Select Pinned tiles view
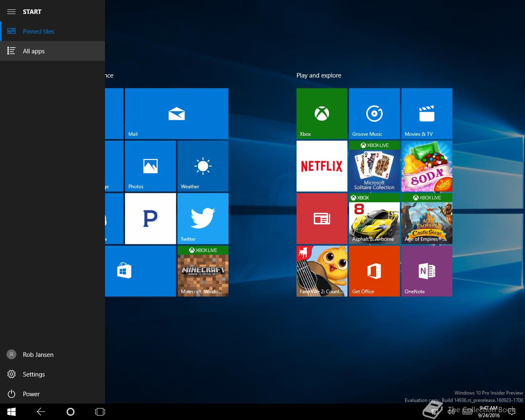This screenshot has height=420, width=525. click(x=52, y=31)
